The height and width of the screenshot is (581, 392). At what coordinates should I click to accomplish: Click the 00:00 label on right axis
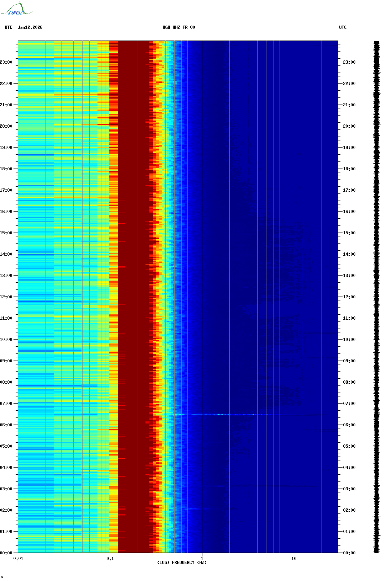[349, 553]
